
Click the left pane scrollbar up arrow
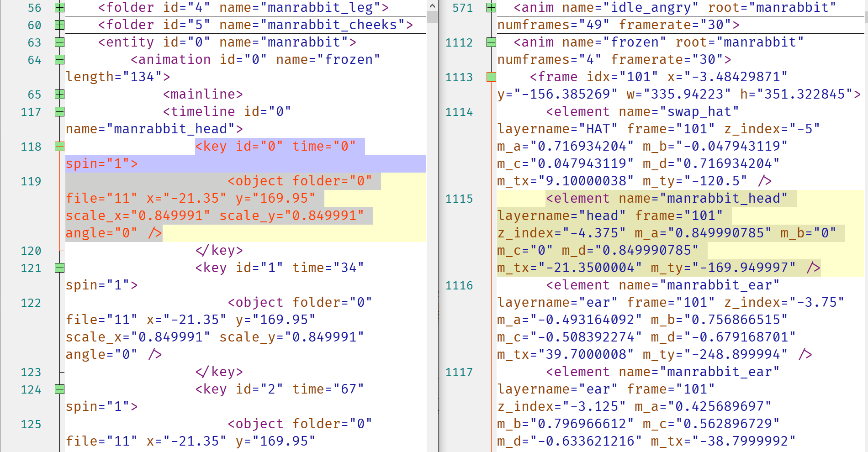click(x=432, y=6)
